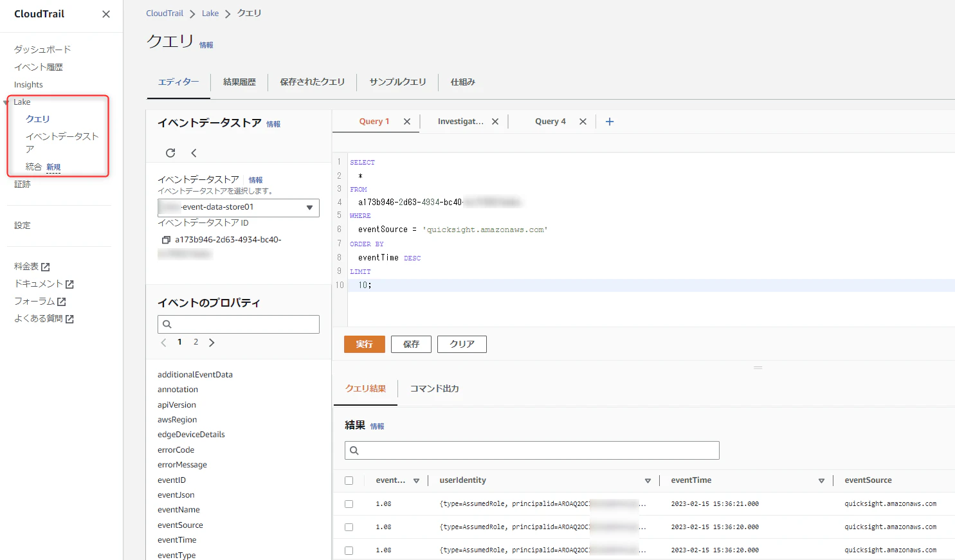Click inside the SQL query editor

[651, 239]
